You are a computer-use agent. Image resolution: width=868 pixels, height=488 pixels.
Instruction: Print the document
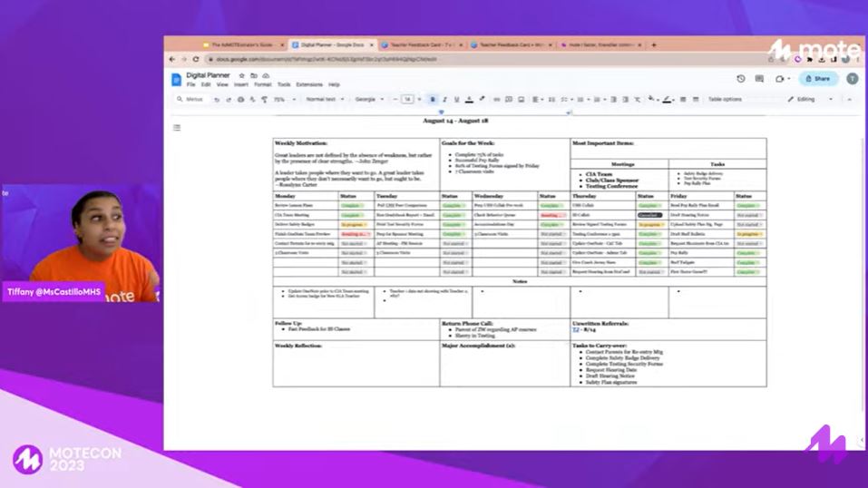click(x=240, y=100)
